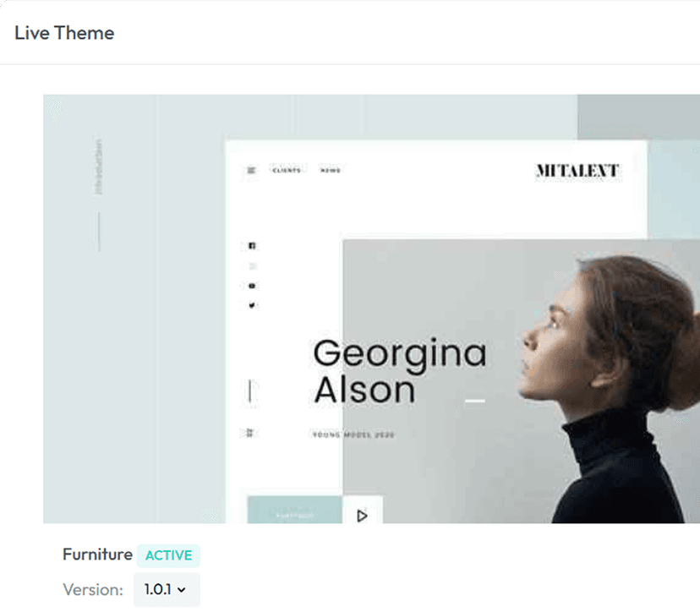
Task: Toggle the ACTIVE status badge
Action: pos(168,555)
